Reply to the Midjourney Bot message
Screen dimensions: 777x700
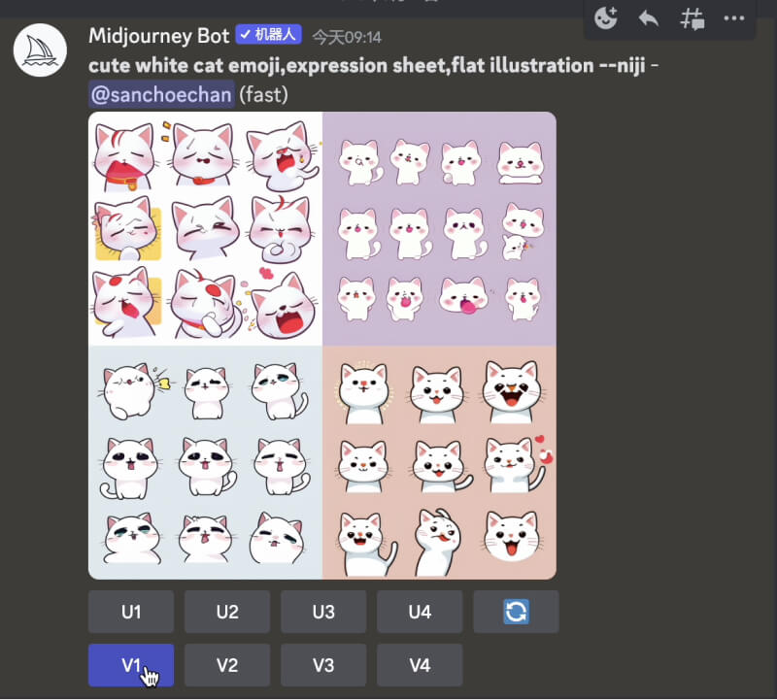coord(648,18)
